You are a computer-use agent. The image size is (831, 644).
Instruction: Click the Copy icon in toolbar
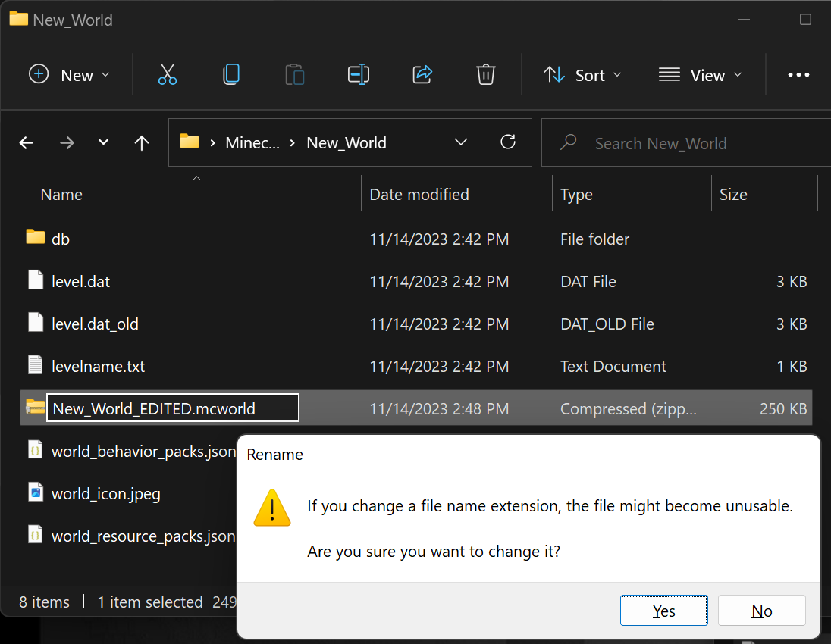pos(231,75)
